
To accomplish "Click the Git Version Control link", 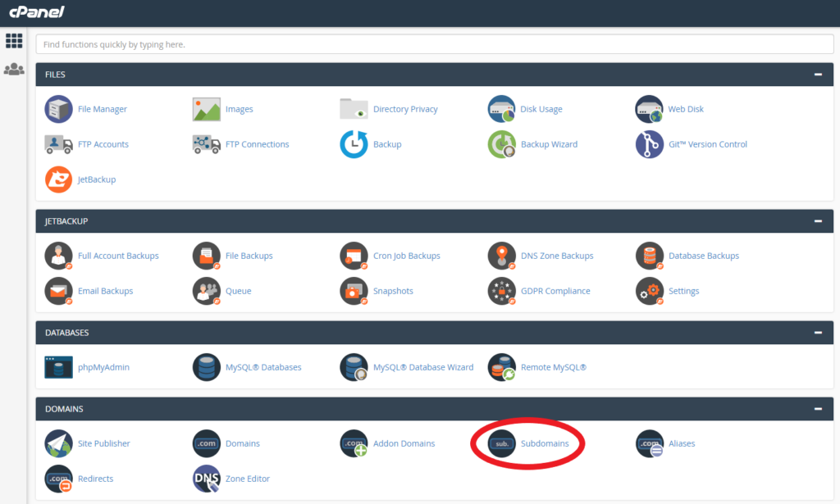I will click(708, 144).
